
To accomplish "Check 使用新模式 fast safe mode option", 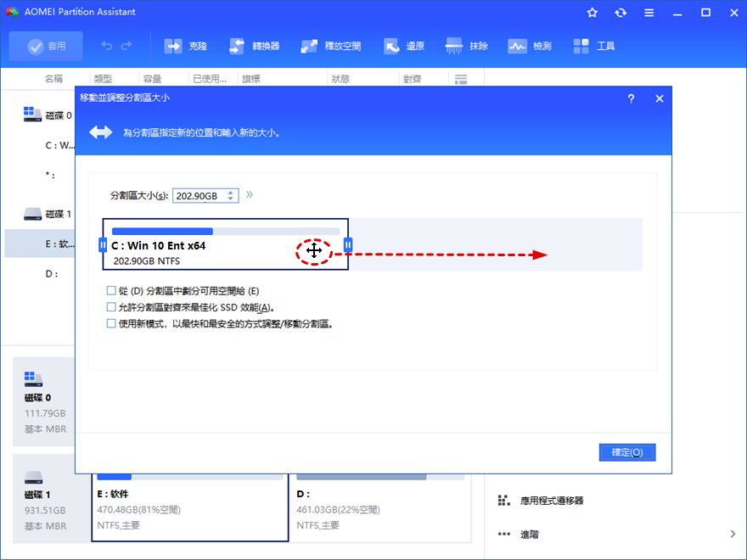I will [x=111, y=324].
